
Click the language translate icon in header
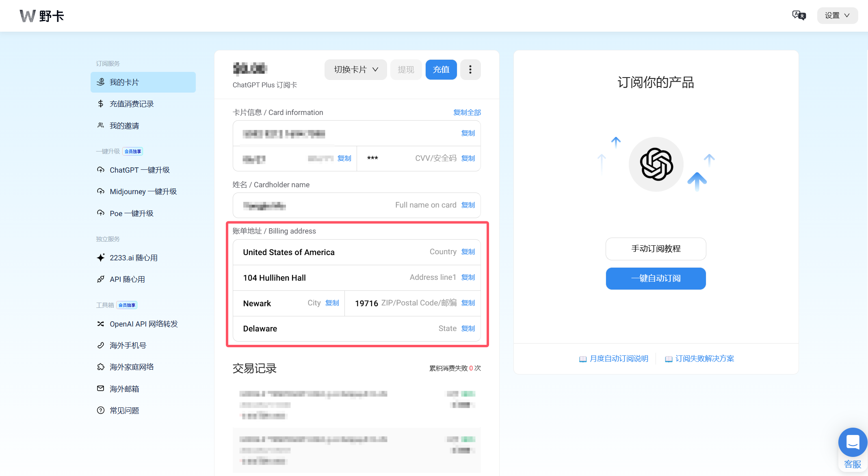coord(799,15)
